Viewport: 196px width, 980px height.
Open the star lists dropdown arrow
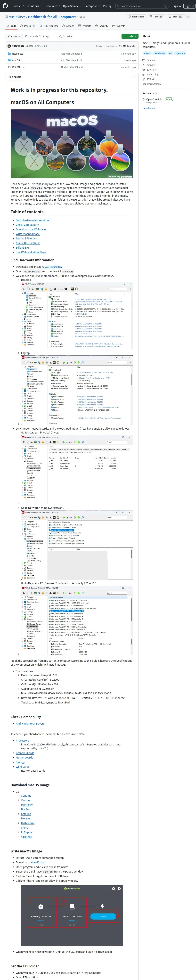tap(188, 17)
